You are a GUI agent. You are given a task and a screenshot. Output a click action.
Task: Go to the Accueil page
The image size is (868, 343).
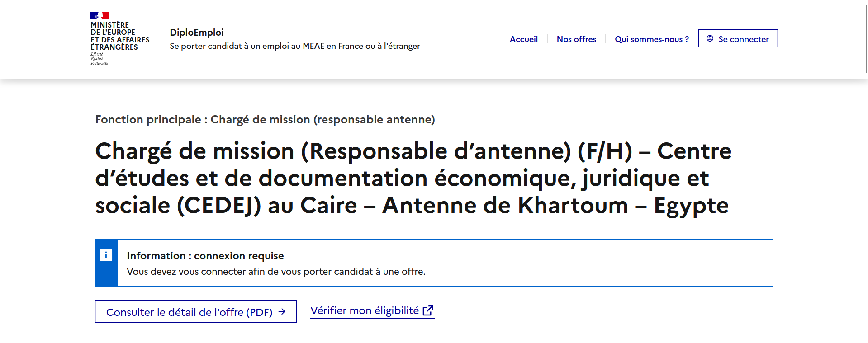523,39
